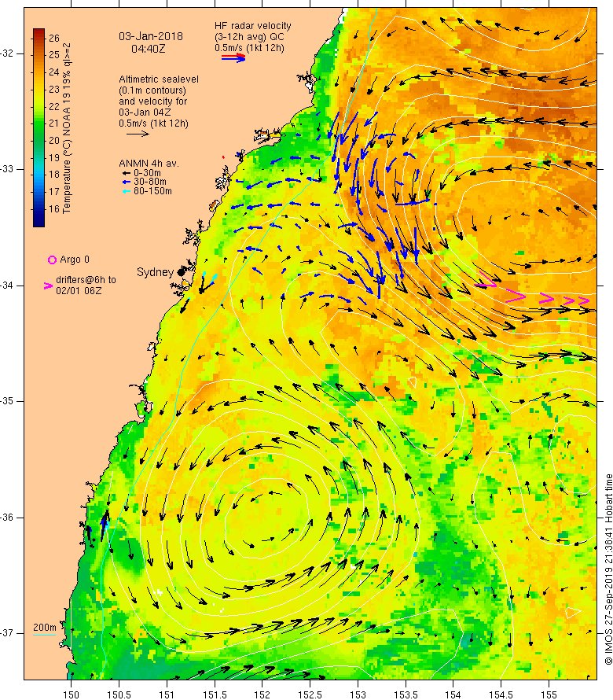Click the colorbar tick label 18
Screen dimensions: 613x700
(x=54, y=175)
